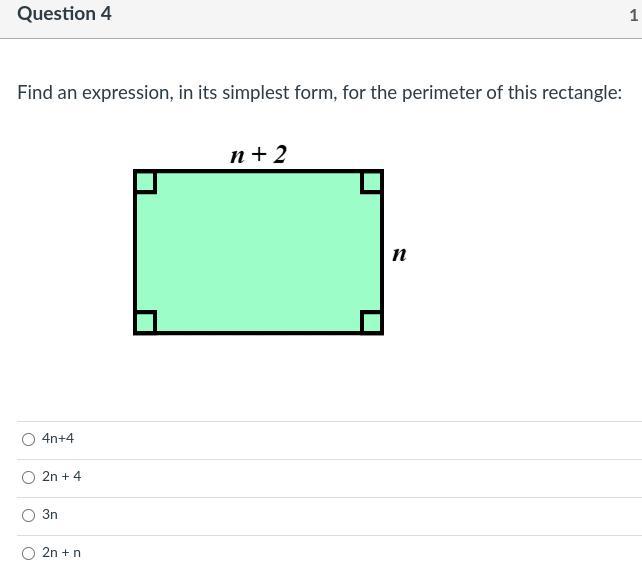Click the green rectangle's center
The image size is (642, 587).
tap(258, 252)
